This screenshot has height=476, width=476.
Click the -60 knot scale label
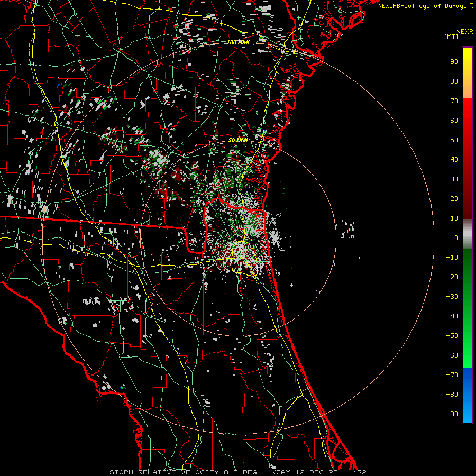(452, 355)
